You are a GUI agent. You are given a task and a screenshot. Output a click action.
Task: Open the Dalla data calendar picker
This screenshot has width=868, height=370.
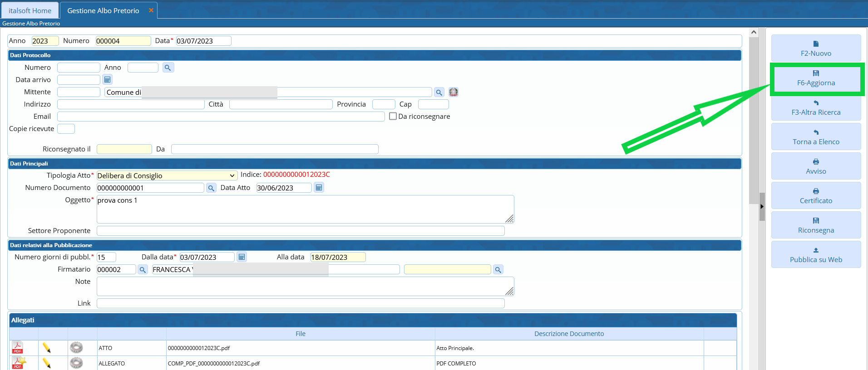point(242,257)
